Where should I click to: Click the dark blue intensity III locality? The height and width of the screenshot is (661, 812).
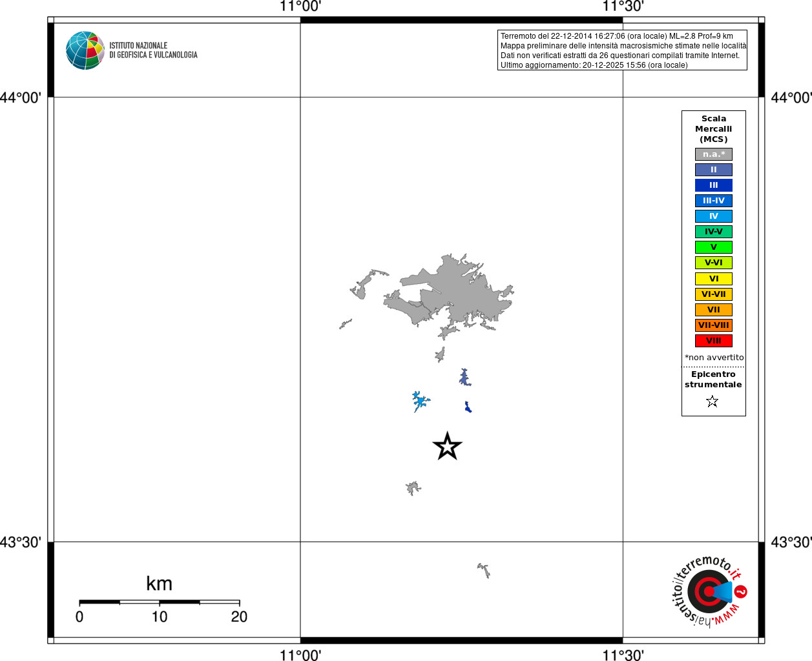468,407
